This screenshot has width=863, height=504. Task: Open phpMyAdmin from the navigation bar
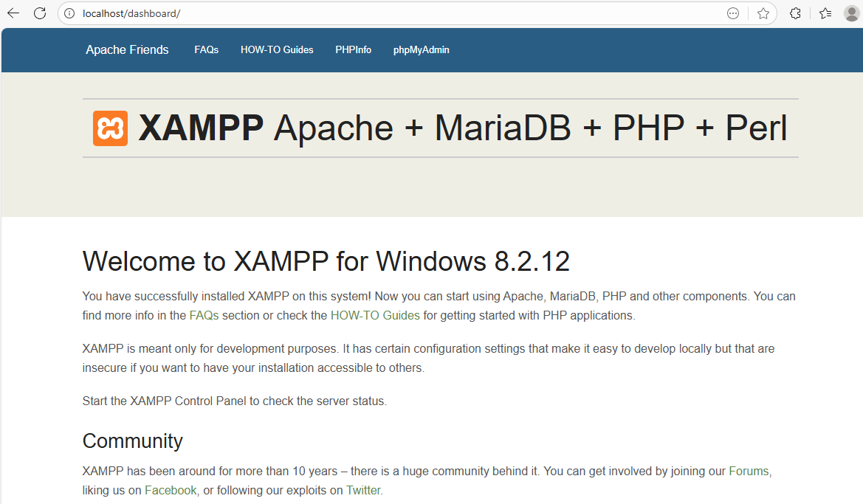pos(421,50)
